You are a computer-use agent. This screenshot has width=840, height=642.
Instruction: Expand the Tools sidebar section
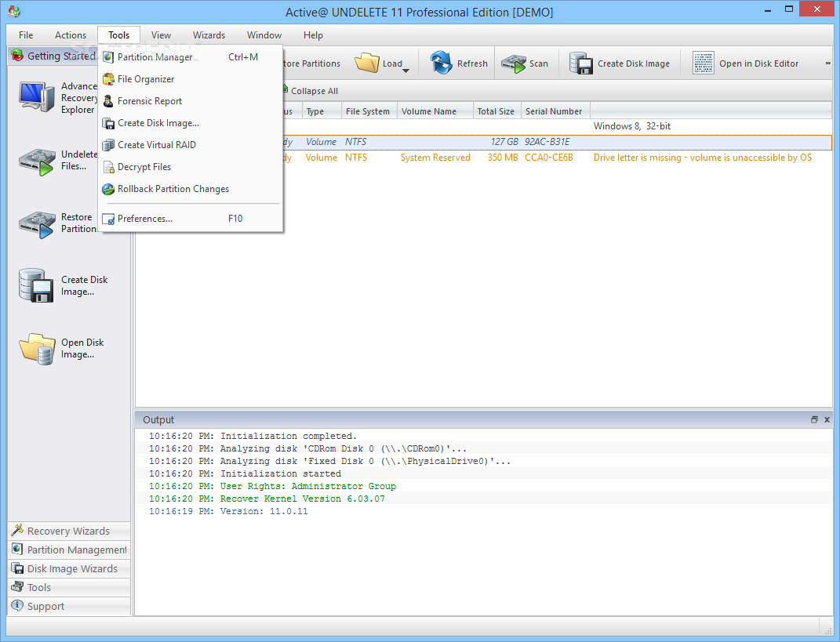click(69, 587)
